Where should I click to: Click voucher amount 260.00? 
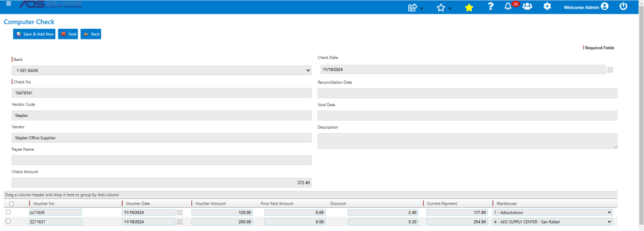click(x=222, y=222)
